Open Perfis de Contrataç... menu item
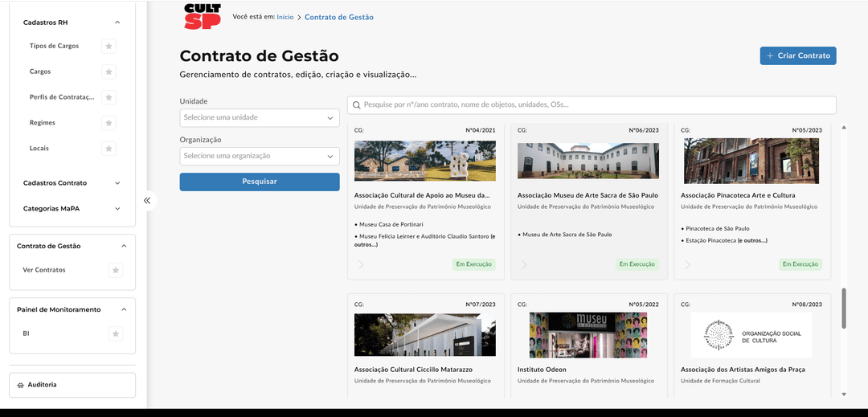 click(x=62, y=97)
